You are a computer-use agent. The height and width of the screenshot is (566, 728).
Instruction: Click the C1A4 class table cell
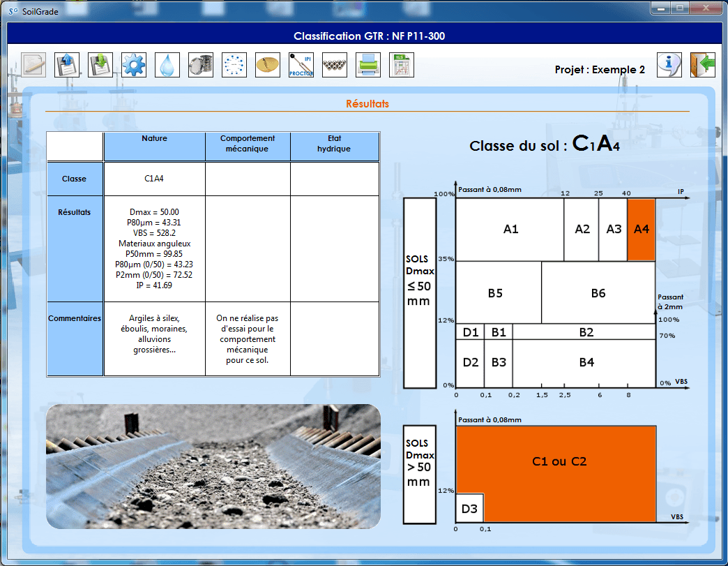click(154, 179)
